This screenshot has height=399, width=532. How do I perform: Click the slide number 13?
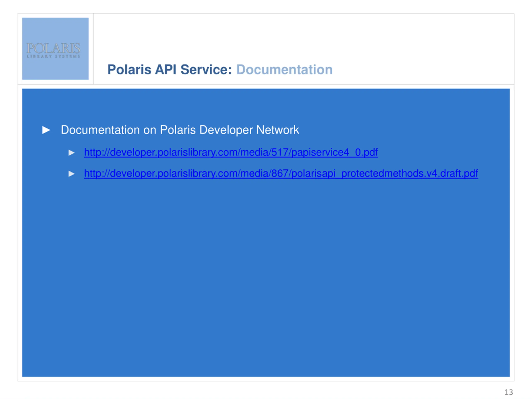click(x=509, y=392)
